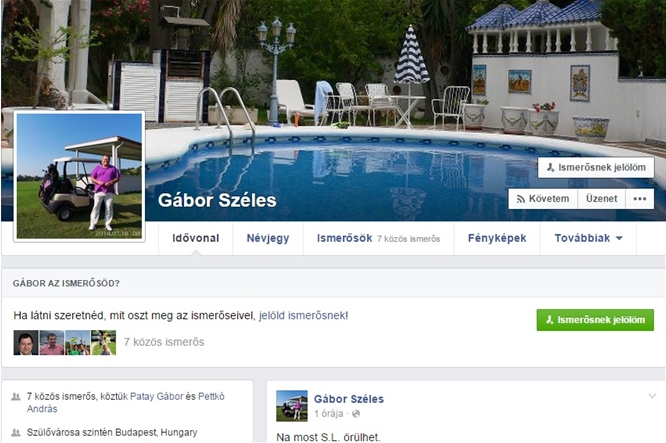Open the Névjegy tab
The width and height of the screenshot is (666, 443).
point(268,238)
